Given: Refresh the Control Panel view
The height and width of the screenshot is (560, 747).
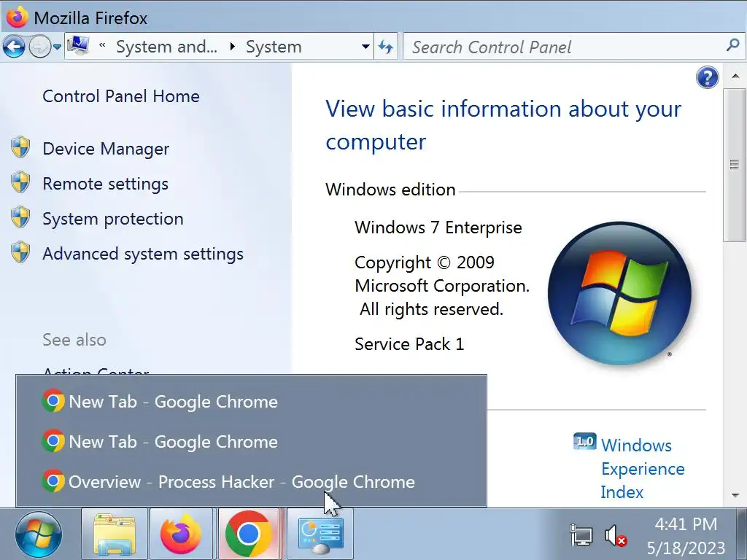Looking at the screenshot, I should coord(385,47).
